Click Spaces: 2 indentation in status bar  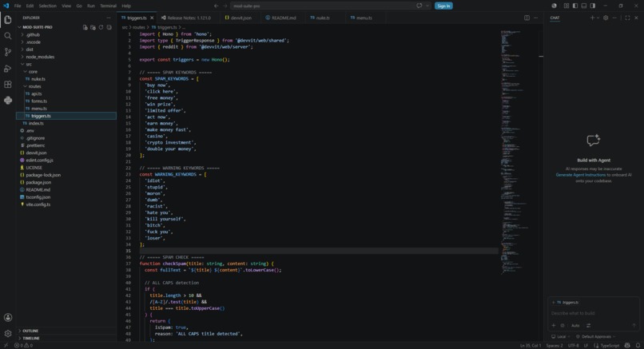pyautogui.click(x=555, y=346)
